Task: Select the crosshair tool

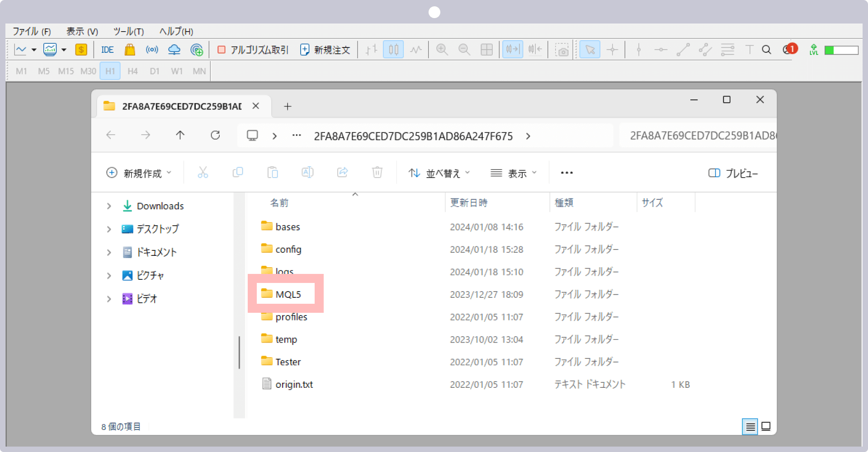Action: [x=613, y=50]
